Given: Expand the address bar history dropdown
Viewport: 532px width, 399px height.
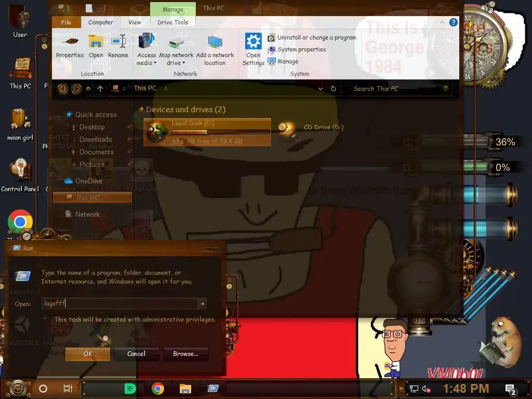Looking at the screenshot, I should click(320, 88).
